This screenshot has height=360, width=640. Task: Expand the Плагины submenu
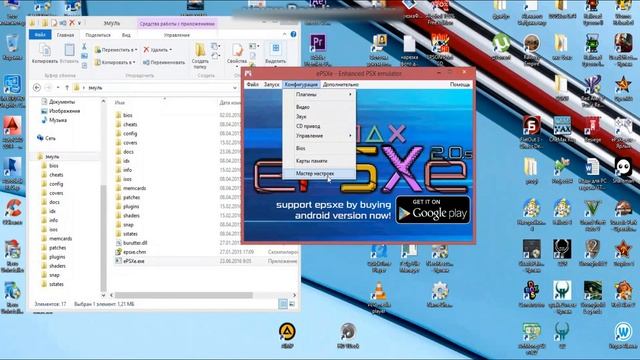click(319, 94)
